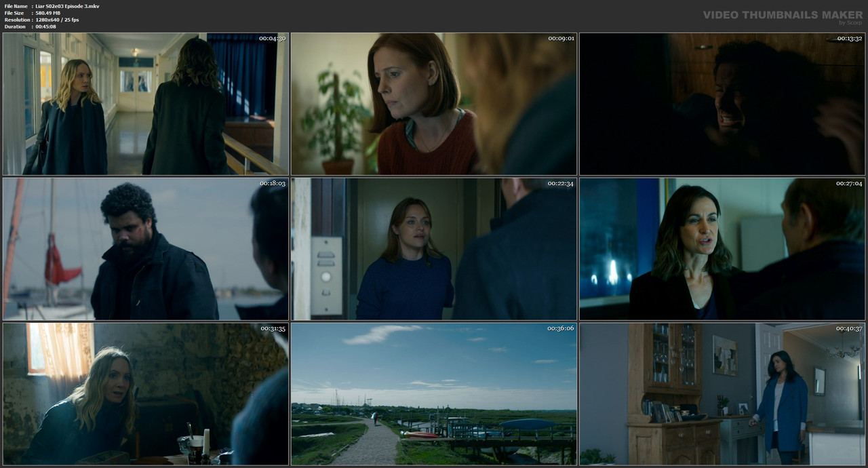Click the 'File Name' label
The height and width of the screenshot is (468, 868).
(16, 6)
